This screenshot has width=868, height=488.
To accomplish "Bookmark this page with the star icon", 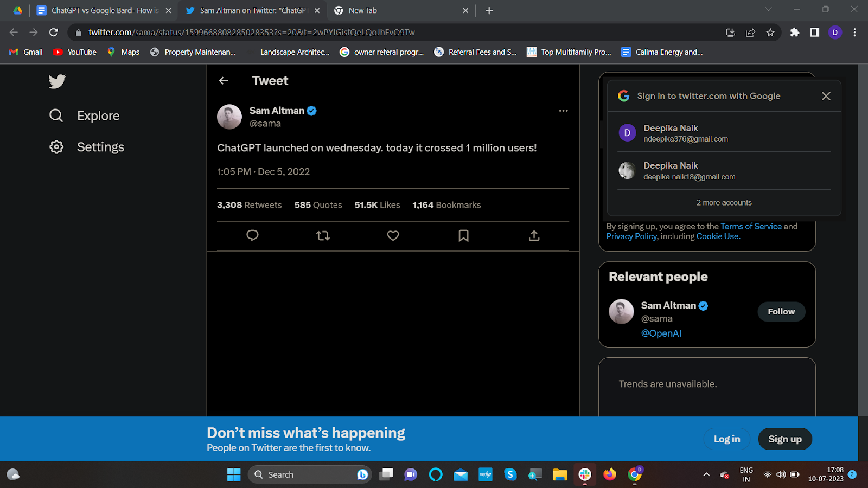I will (770, 33).
